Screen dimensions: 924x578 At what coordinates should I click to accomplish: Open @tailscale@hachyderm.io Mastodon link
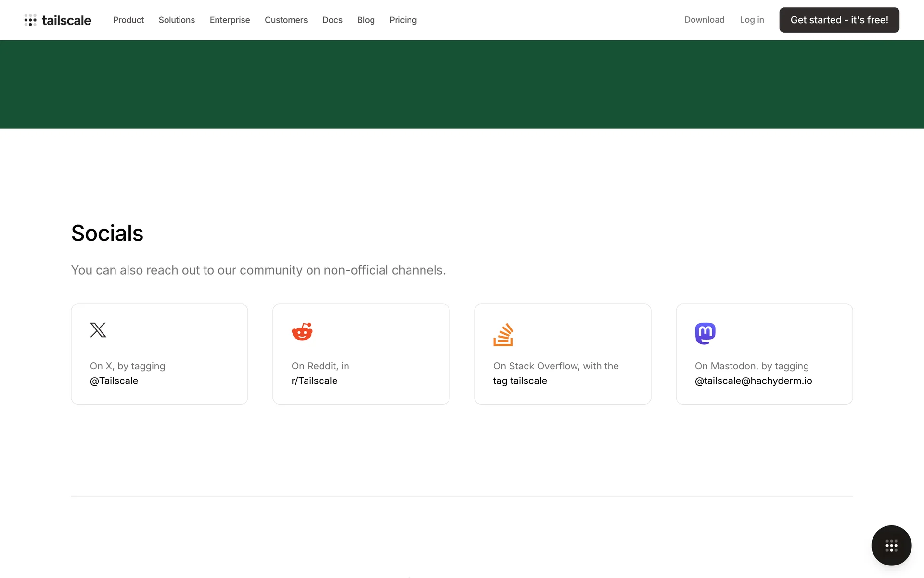[x=753, y=381]
